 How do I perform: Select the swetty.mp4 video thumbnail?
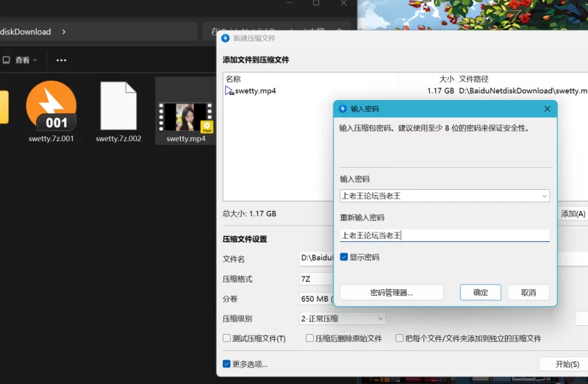point(186,117)
